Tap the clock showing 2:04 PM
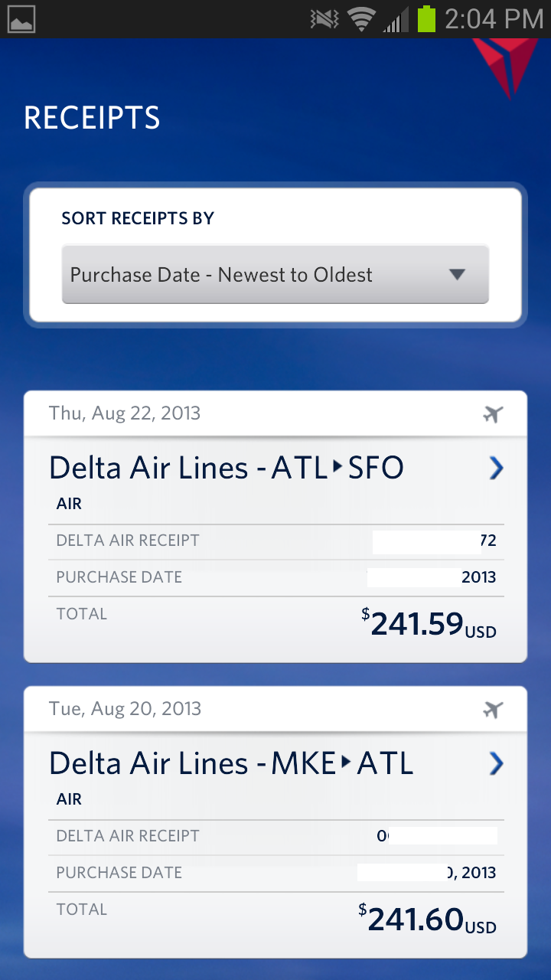Image resolution: width=551 pixels, height=980 pixels. click(x=494, y=19)
